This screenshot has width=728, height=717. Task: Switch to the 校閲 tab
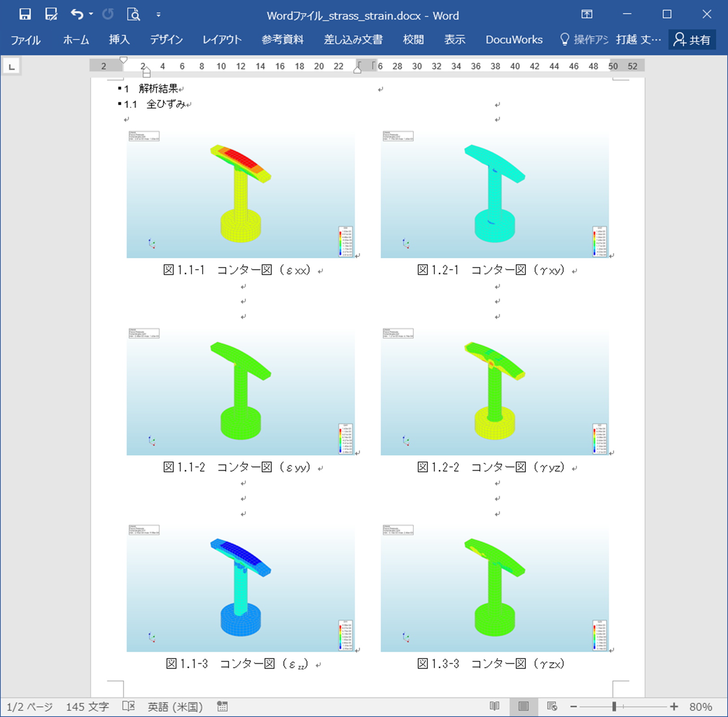point(413,40)
